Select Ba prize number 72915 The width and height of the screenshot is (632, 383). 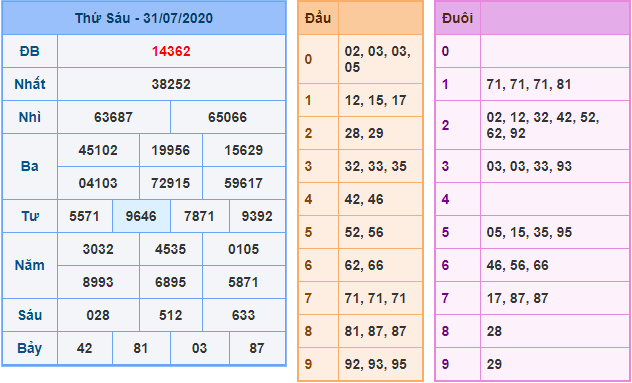coord(171,183)
